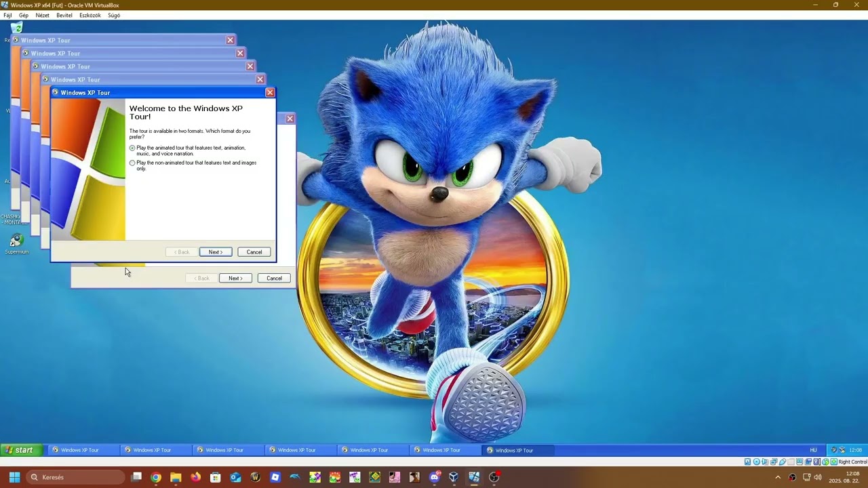Open Task View on host taskbar
The image size is (868, 488).
[x=136, y=477]
